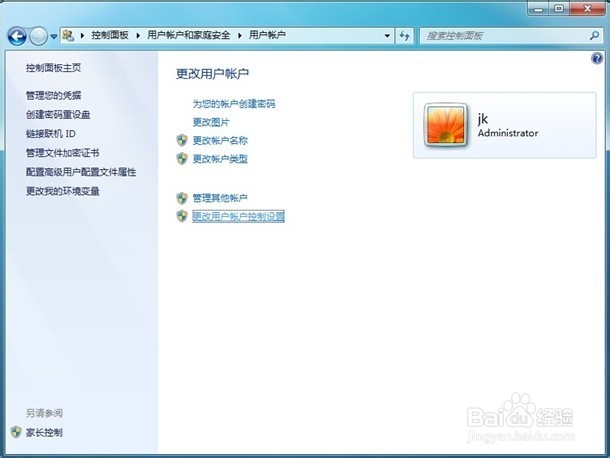Open the blue help question mark
Viewport: 610px width, 458px height.
597,59
